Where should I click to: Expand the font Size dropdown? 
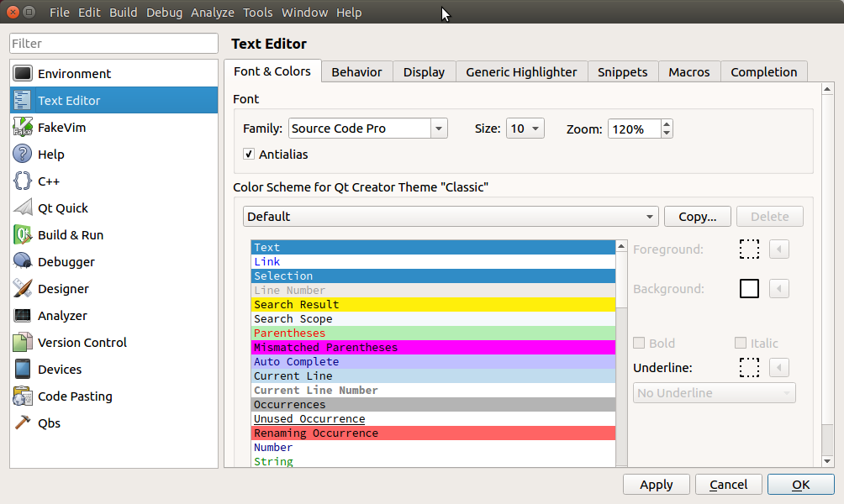[525, 129]
